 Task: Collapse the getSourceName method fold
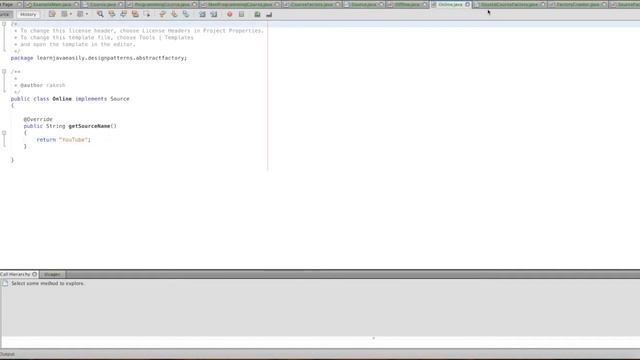(x=4, y=133)
